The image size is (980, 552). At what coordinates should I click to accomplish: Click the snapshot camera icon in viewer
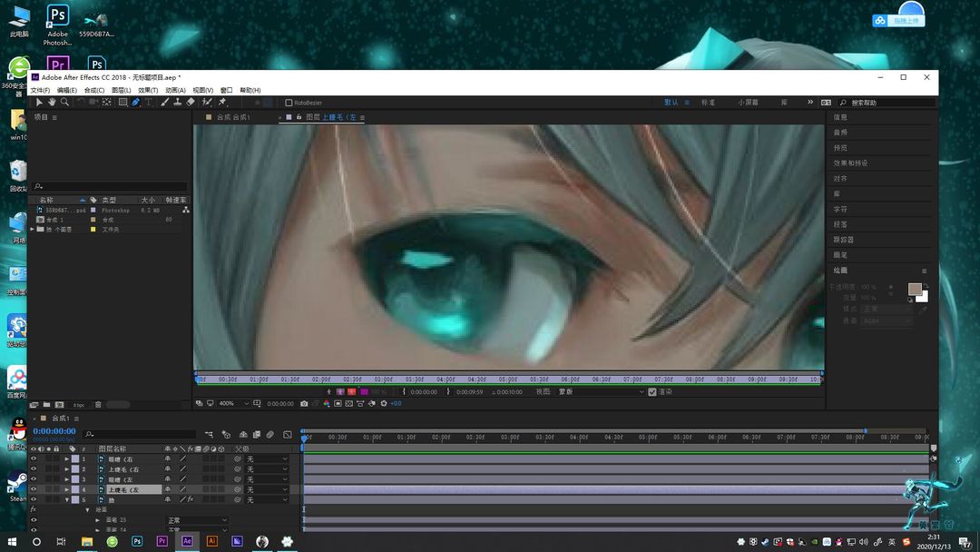click(304, 404)
